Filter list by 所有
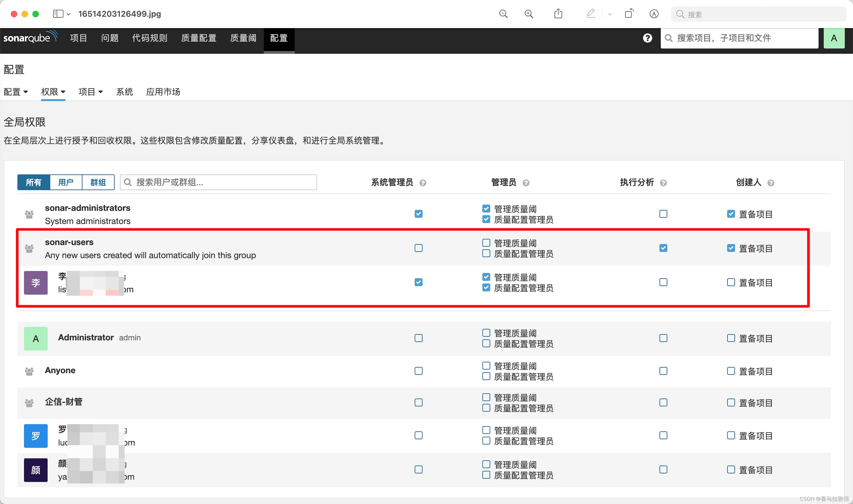The width and height of the screenshot is (853, 504). pyautogui.click(x=34, y=182)
